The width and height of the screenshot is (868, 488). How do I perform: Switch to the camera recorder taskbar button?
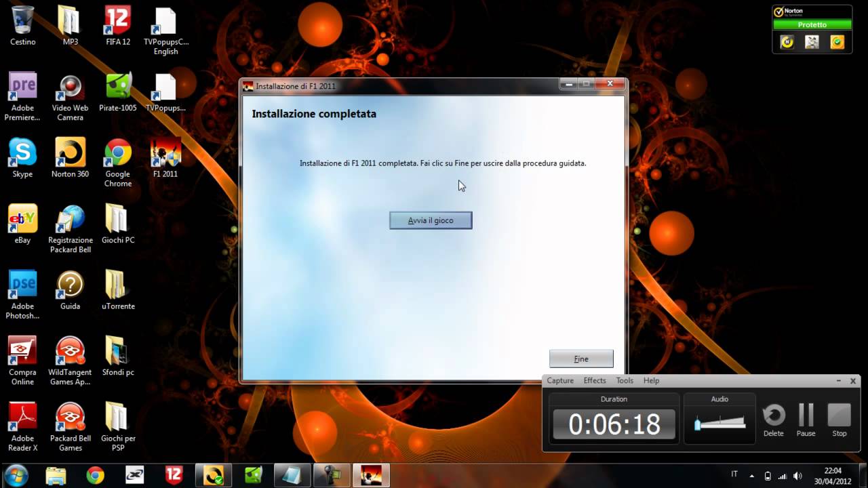click(x=332, y=475)
